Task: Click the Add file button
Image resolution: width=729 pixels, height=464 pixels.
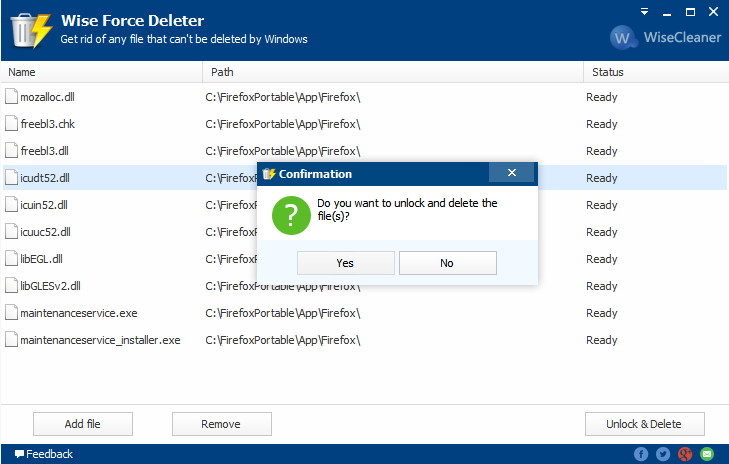Action: 82,424
